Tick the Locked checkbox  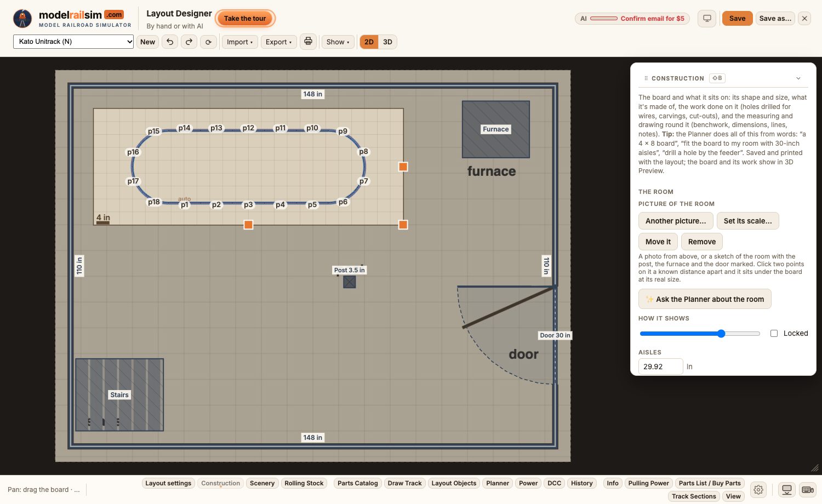tap(774, 333)
